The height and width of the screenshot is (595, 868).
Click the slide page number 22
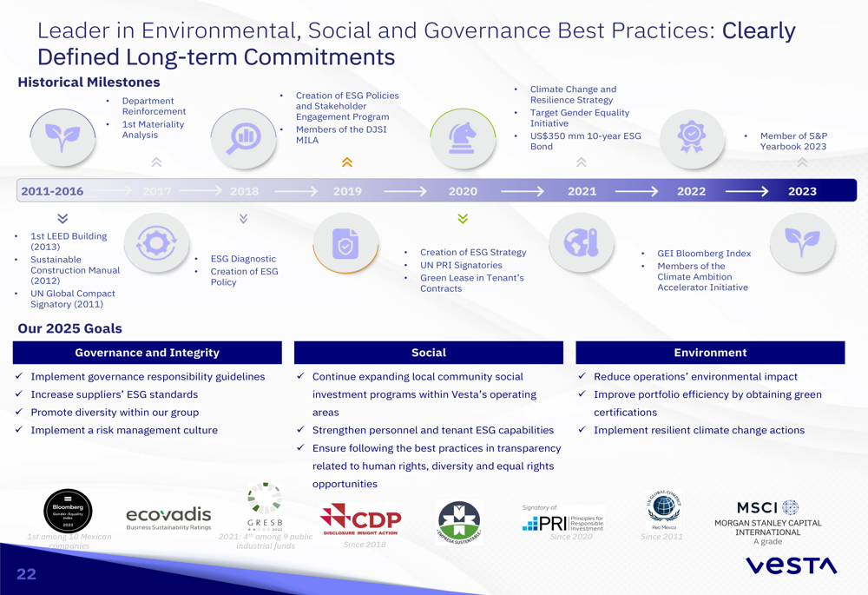(27, 574)
